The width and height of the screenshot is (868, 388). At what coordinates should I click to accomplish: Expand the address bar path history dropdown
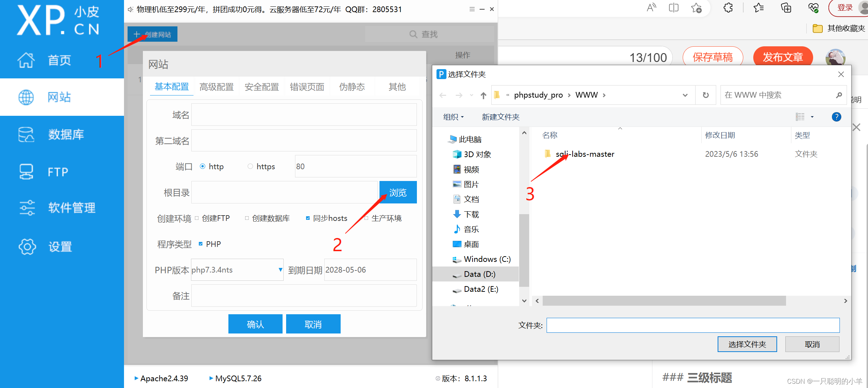[685, 95]
